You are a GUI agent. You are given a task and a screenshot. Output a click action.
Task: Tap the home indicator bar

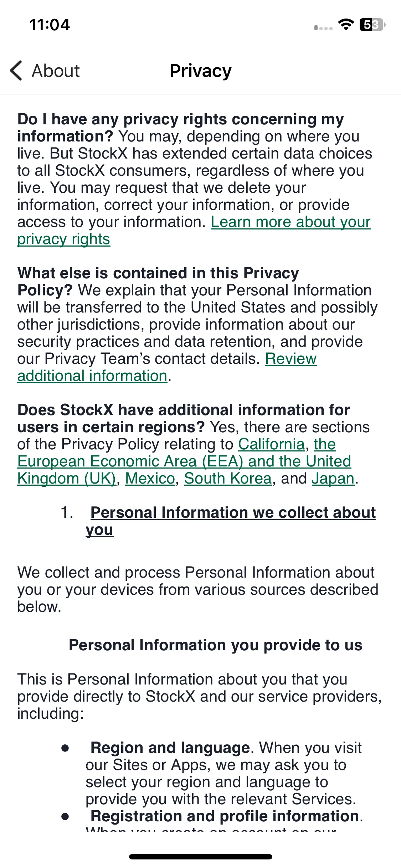pos(201,857)
